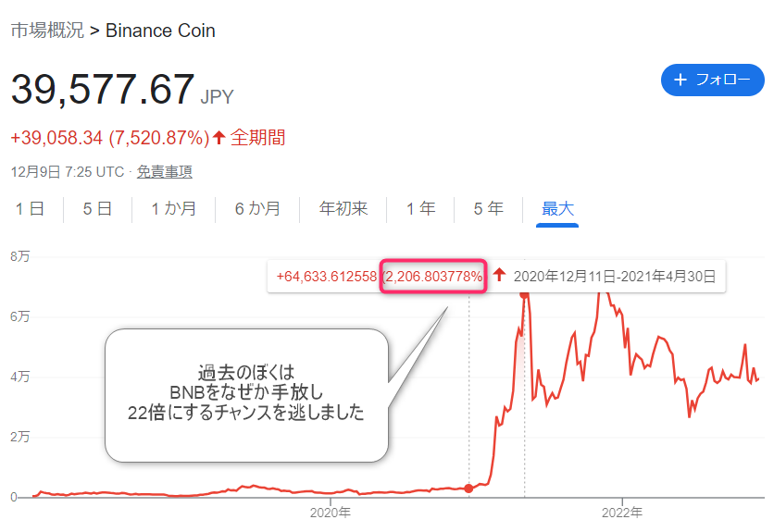Select the 1日 time range tab
This screenshot has height=532, width=774.
[x=31, y=209]
